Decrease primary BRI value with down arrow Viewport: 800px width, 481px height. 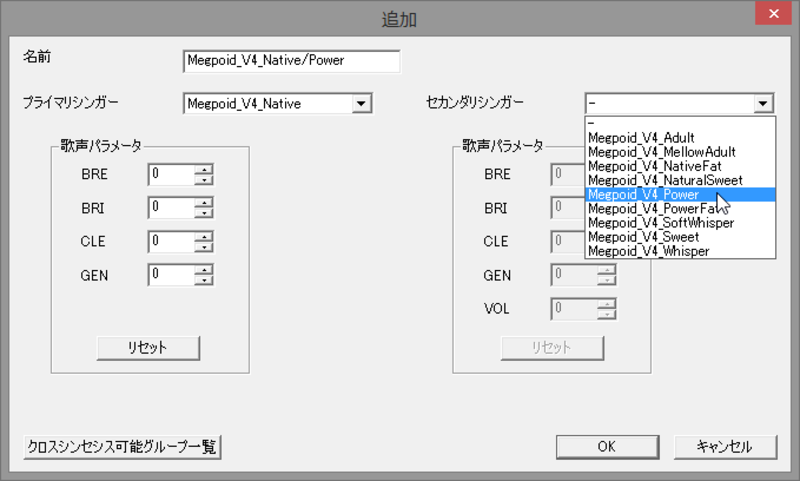[204, 213]
